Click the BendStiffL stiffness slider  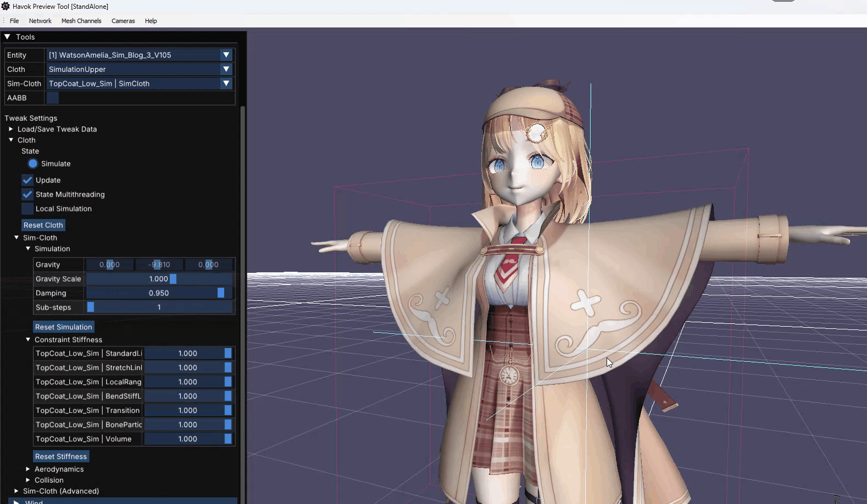(188, 396)
